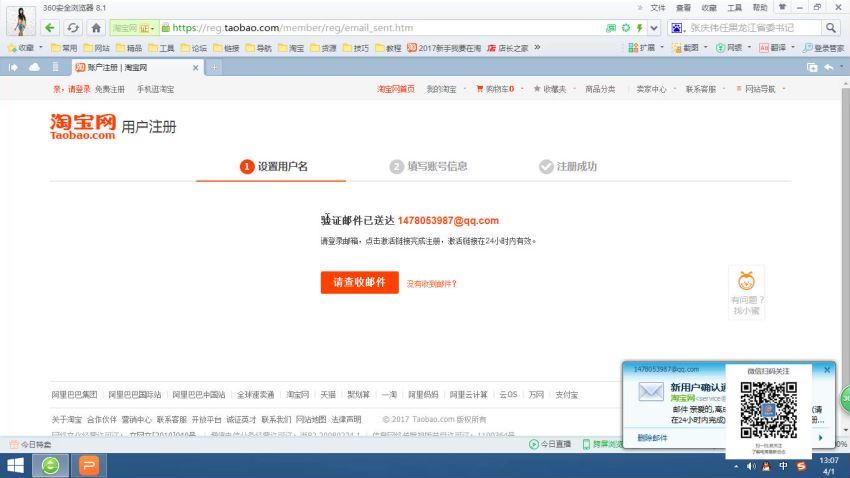Click the 手机逛淘宝 link
850x478 pixels.
[155, 89]
